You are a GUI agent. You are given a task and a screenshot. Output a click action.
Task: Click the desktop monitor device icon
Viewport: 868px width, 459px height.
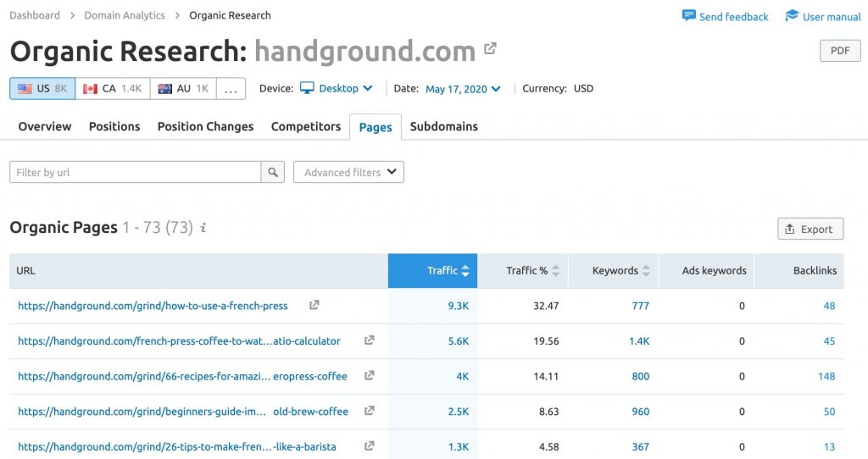307,88
